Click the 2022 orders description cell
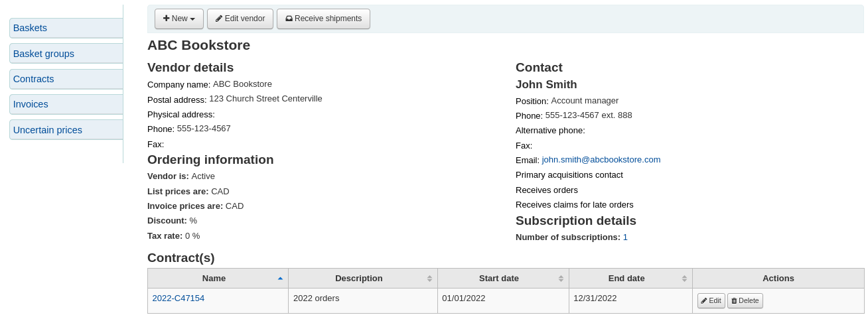Image resolution: width=868 pixels, height=321 pixels. click(317, 298)
